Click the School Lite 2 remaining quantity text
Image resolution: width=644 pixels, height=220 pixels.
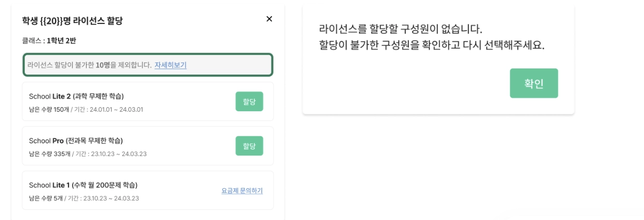(x=49, y=110)
